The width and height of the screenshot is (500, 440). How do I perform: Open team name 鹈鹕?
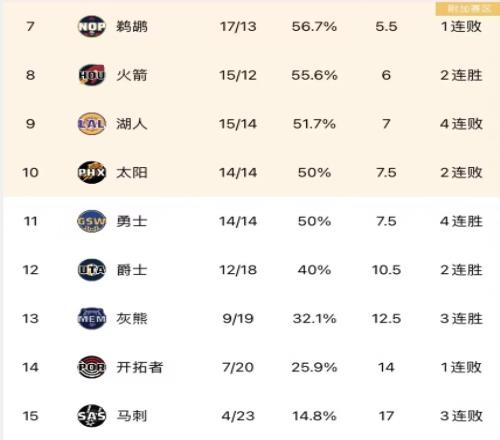coord(132,26)
